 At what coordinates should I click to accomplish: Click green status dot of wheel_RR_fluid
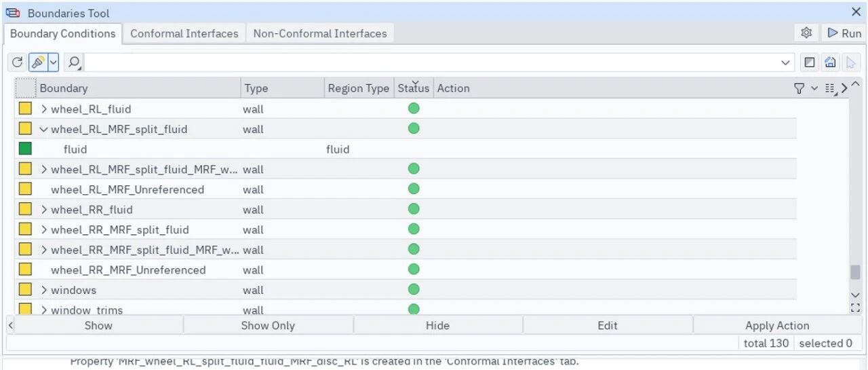tap(414, 209)
